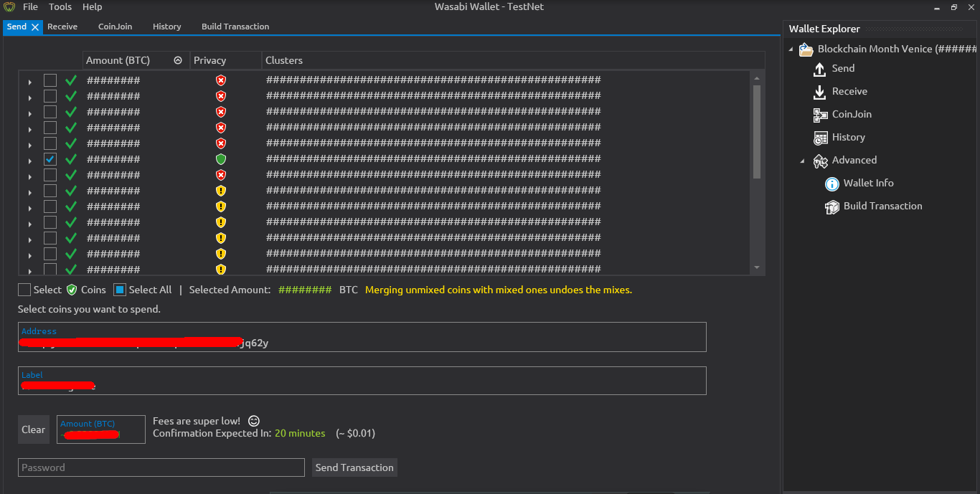Screen dimensions: 980x494
Task: Click the 20 minutes confirmation time
Action: point(300,433)
